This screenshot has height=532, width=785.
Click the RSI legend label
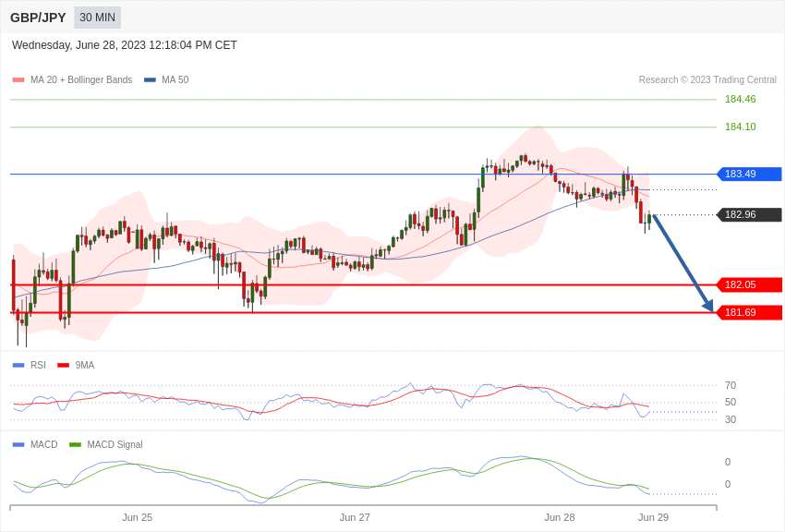pyautogui.click(x=38, y=366)
